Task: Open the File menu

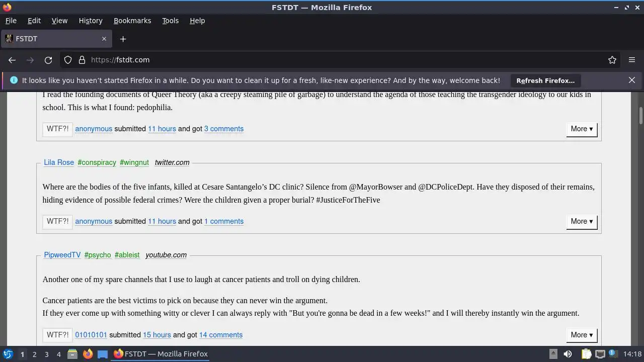Action: 11,21
